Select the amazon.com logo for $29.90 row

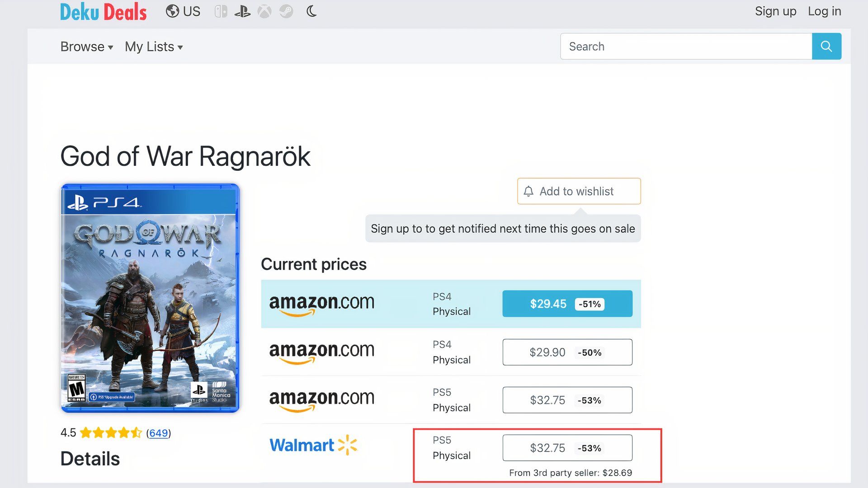pos(321,353)
